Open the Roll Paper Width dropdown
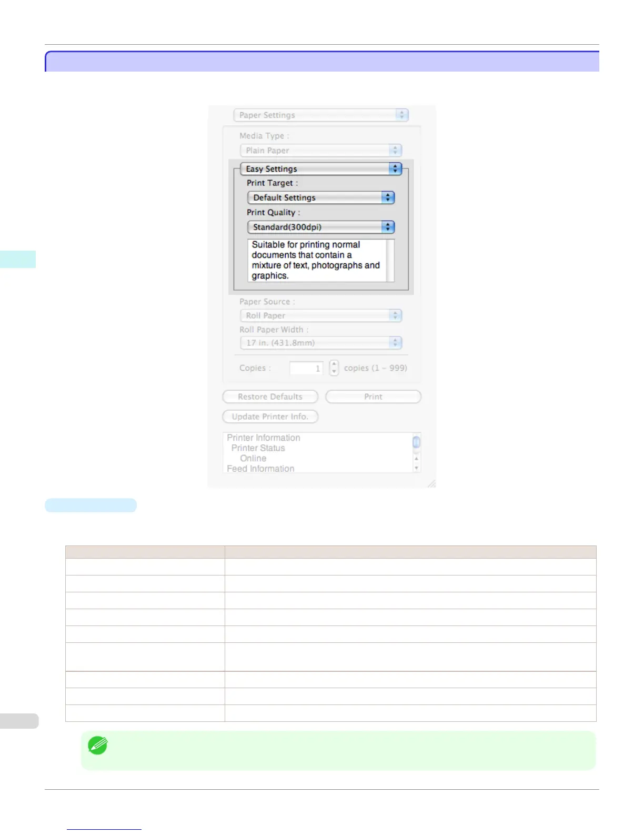The image size is (644, 834). [x=321, y=343]
